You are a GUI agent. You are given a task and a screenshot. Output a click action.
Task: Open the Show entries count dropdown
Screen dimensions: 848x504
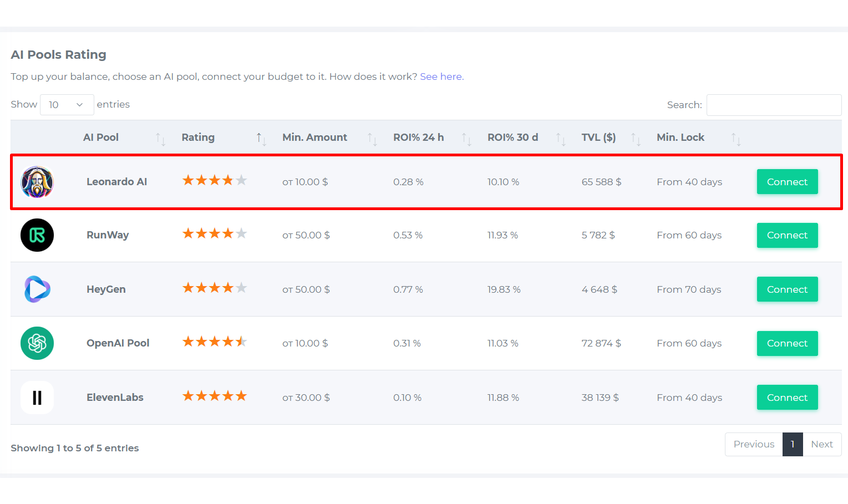tap(67, 105)
